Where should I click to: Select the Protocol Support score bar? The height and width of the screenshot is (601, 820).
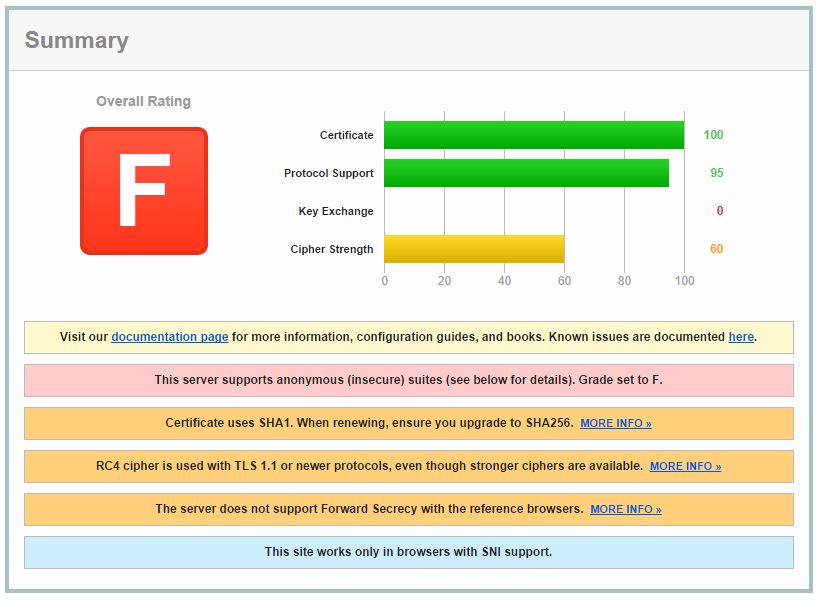[525, 172]
